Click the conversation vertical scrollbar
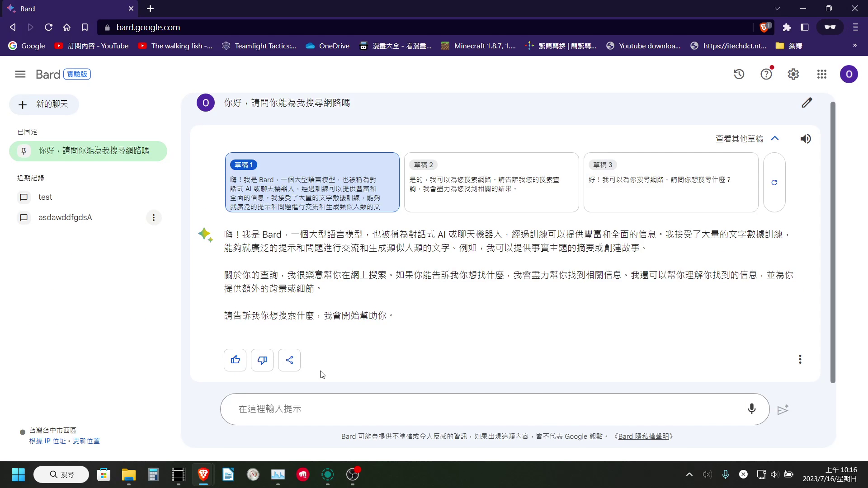Viewport: 868px width, 488px height. pyautogui.click(x=833, y=243)
